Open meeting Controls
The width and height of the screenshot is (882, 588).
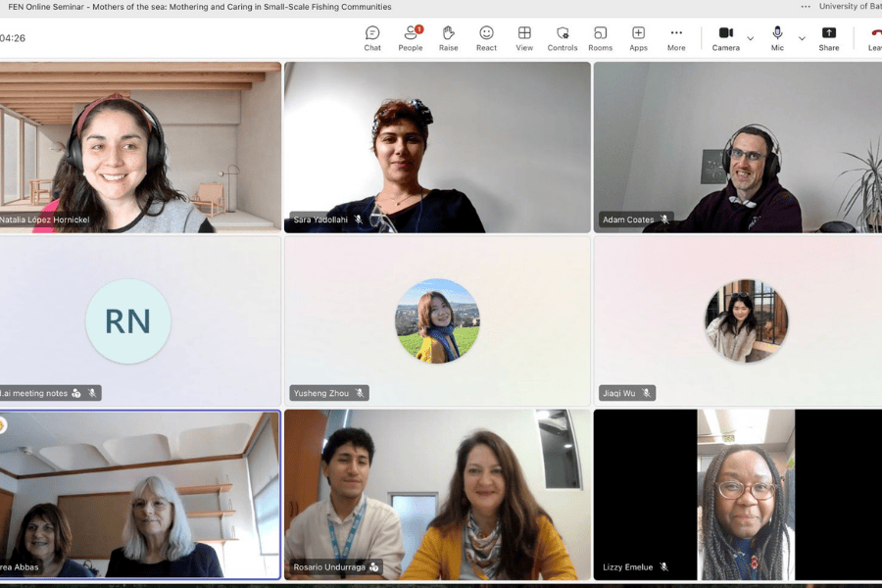563,37
